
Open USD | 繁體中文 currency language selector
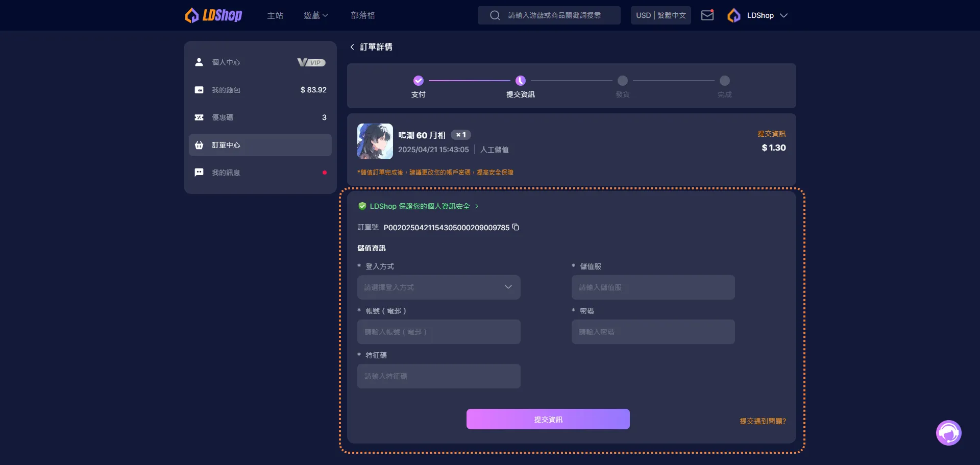pyautogui.click(x=661, y=15)
